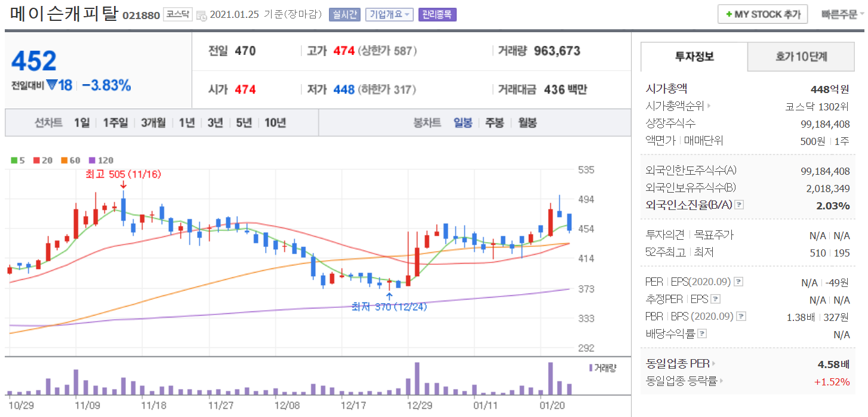Click the clock icon before the 2021.01.25 date
The width and height of the screenshot is (868, 417).
[201, 15]
